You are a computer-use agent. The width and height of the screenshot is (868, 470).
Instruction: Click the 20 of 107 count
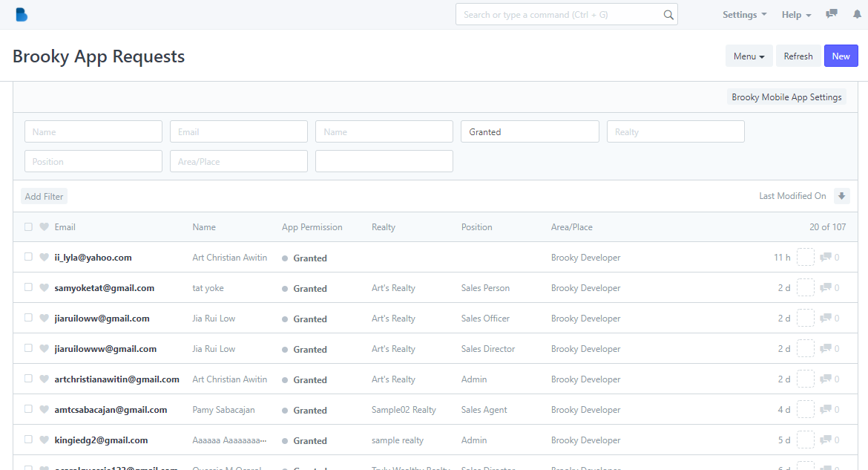pos(827,226)
